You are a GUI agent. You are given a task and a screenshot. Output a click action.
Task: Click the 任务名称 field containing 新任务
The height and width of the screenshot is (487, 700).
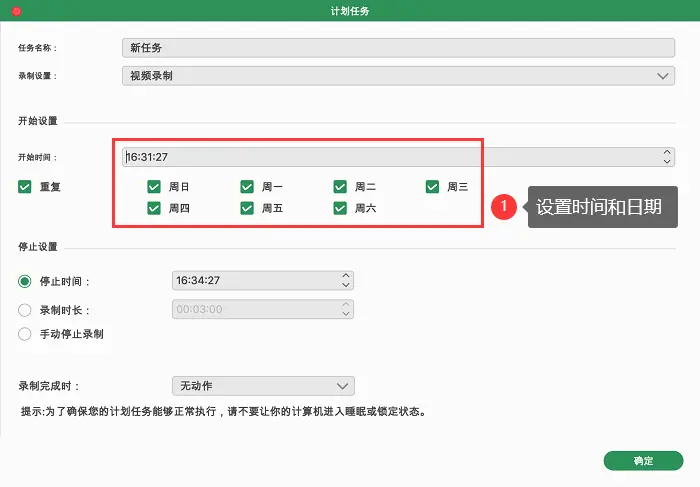(398, 48)
